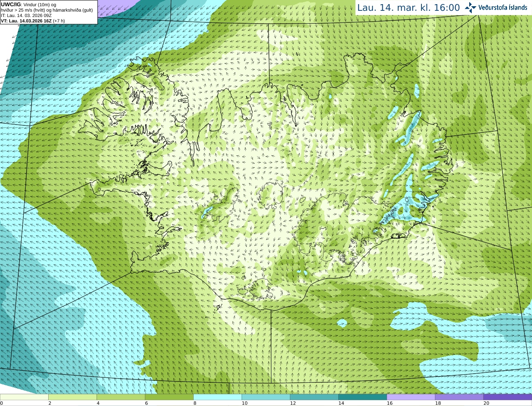
Task: Click the 'IT: Lau. 14. 03. 2026 09Z' line
Action: click(x=26, y=15)
